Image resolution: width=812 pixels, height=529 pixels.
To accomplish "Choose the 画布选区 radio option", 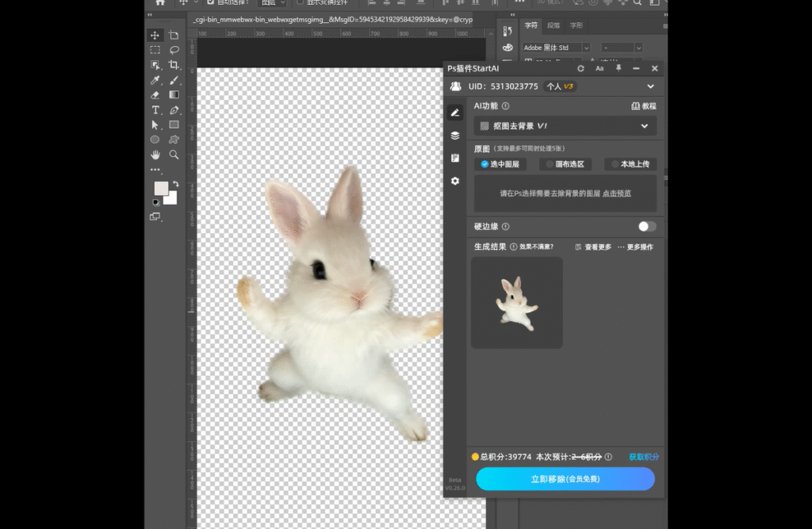I will [x=565, y=164].
